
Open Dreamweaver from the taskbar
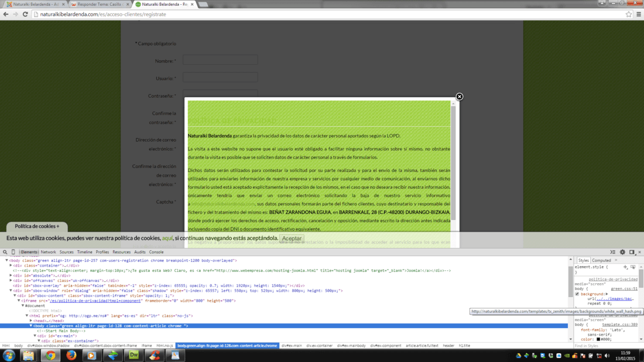coord(134,356)
